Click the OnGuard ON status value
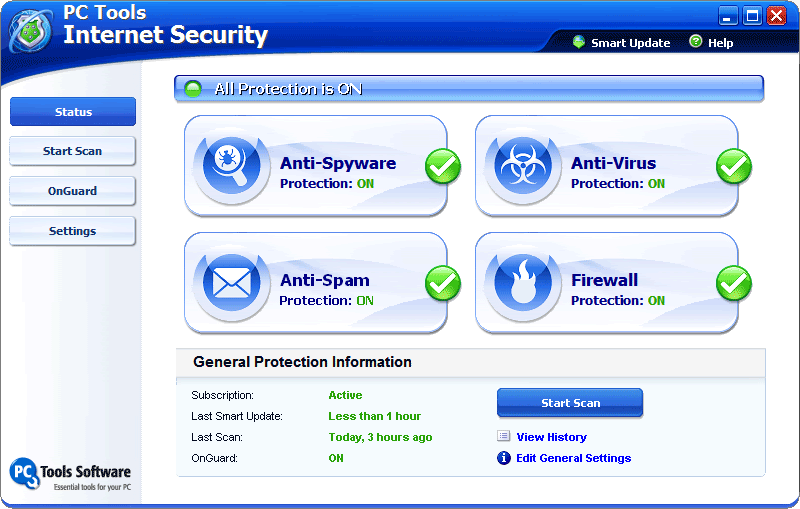This screenshot has height=509, width=800. [336, 458]
